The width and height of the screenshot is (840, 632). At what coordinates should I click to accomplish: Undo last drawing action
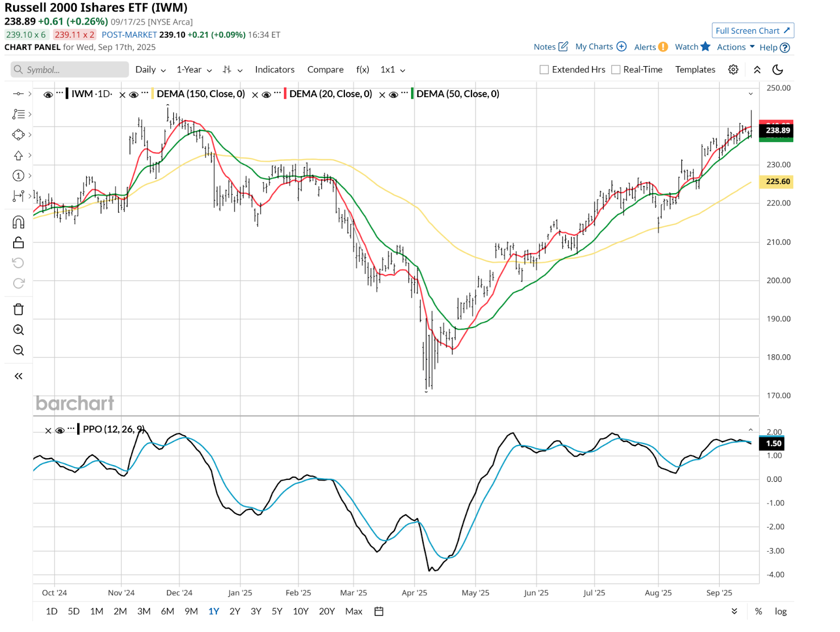click(x=18, y=263)
